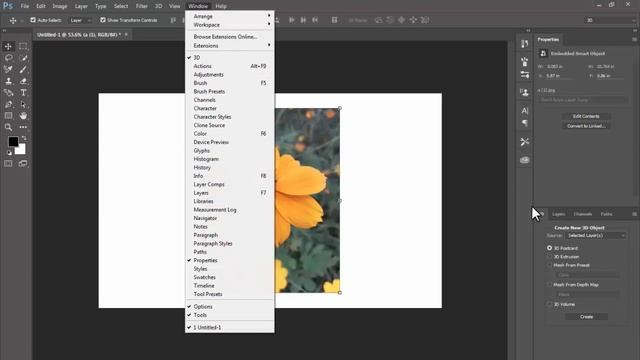Choose Timeline in the Window menu
The height and width of the screenshot is (360, 640).
[x=229, y=286]
